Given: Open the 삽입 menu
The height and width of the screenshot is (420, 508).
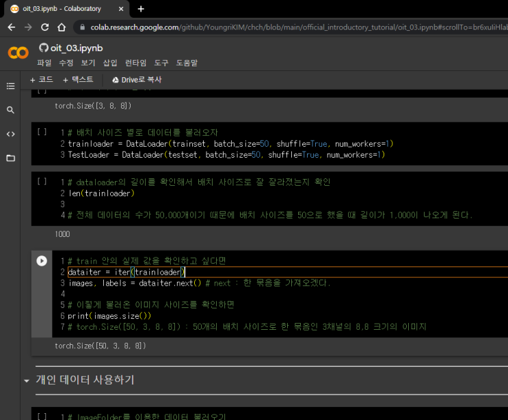Looking at the screenshot, I should pos(110,63).
